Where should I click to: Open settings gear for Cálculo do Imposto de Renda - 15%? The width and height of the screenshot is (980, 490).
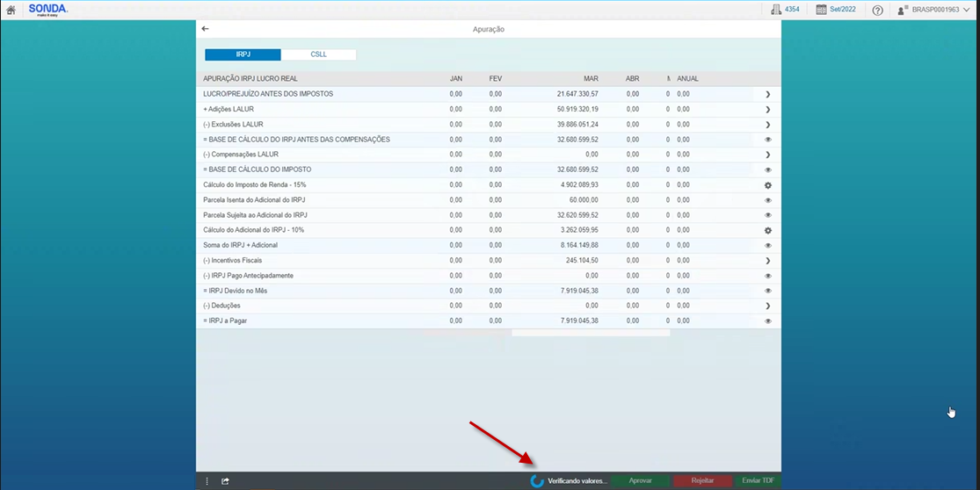click(767, 185)
